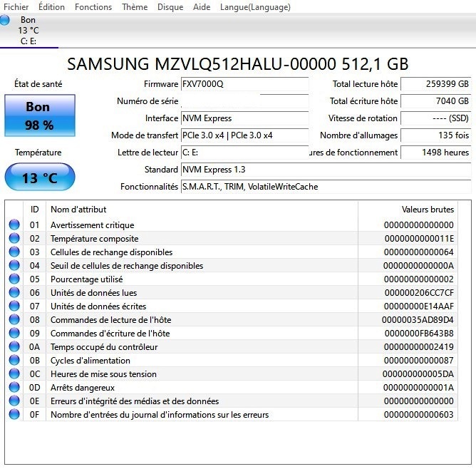The width and height of the screenshot is (476, 469).
Task: Open the Disque menu
Action: point(170,7)
